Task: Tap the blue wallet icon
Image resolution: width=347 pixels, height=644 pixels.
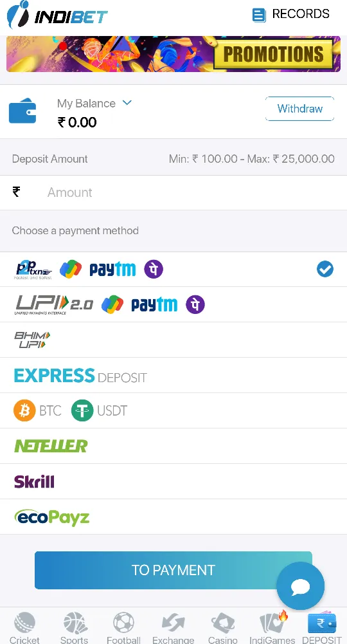Action: point(22,111)
